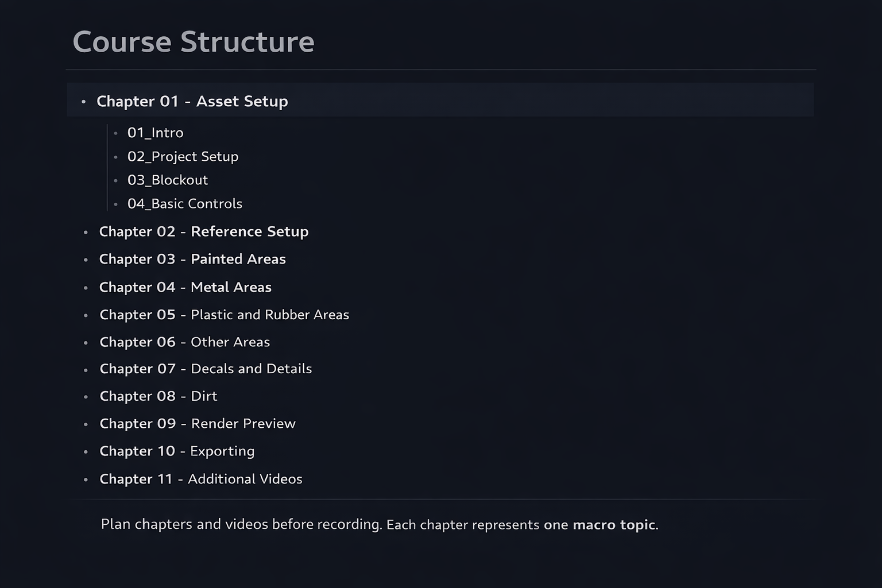Expand Chapter 04 - Metal Areas
Viewport: 882px width, 588px height.
tap(185, 287)
